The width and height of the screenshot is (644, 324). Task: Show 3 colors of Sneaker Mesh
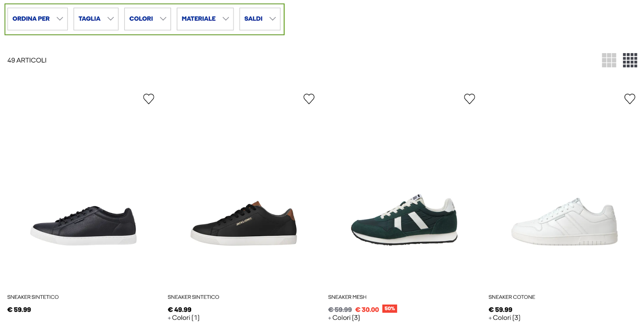click(x=344, y=318)
